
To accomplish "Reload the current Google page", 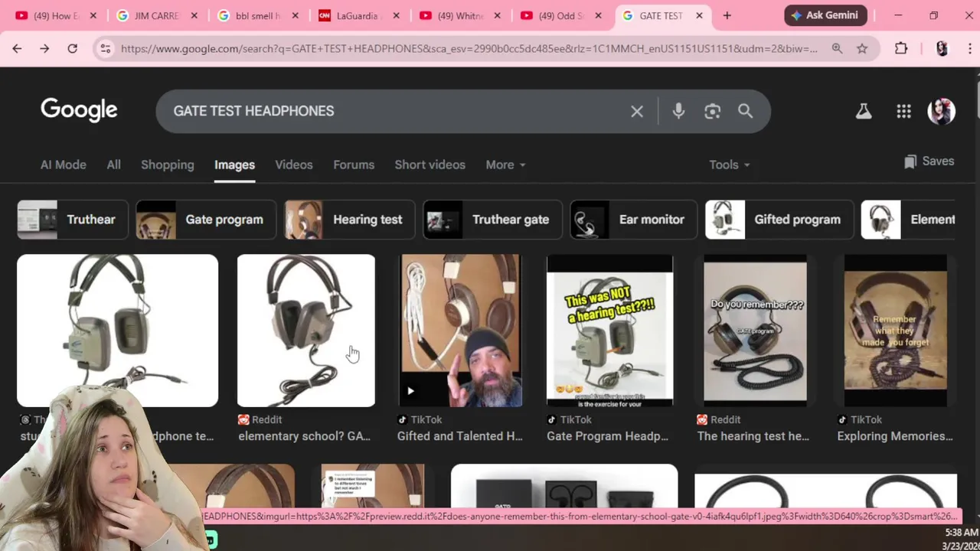I will click(72, 48).
